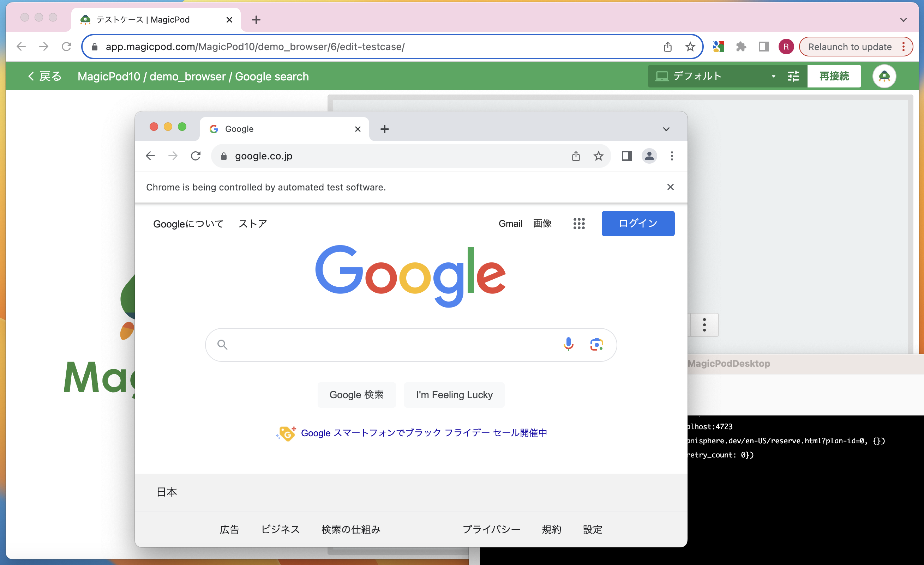
Task: Open a new tab in the Google Chrome window
Action: (x=384, y=129)
